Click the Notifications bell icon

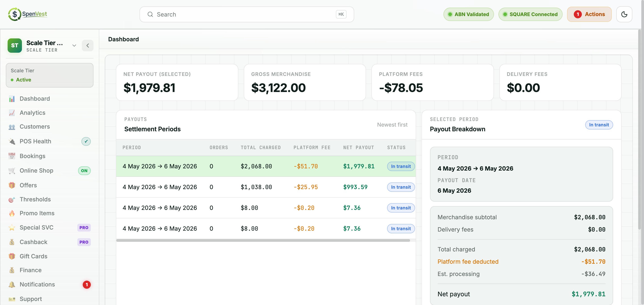click(12, 284)
